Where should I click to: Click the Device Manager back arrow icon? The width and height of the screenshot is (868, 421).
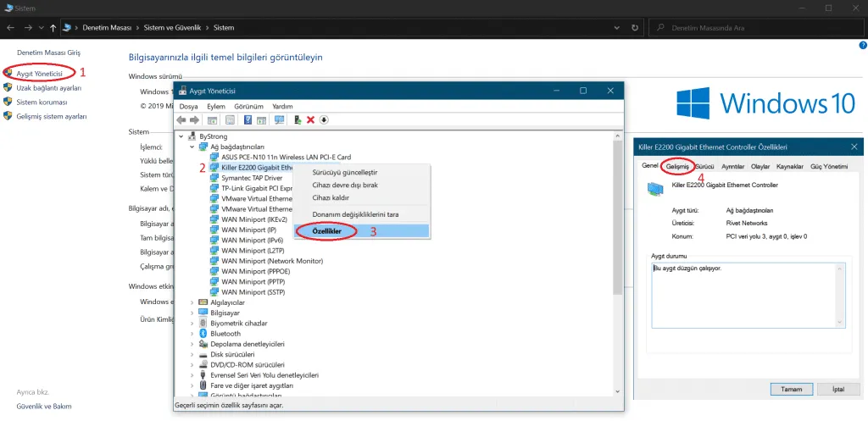point(181,119)
